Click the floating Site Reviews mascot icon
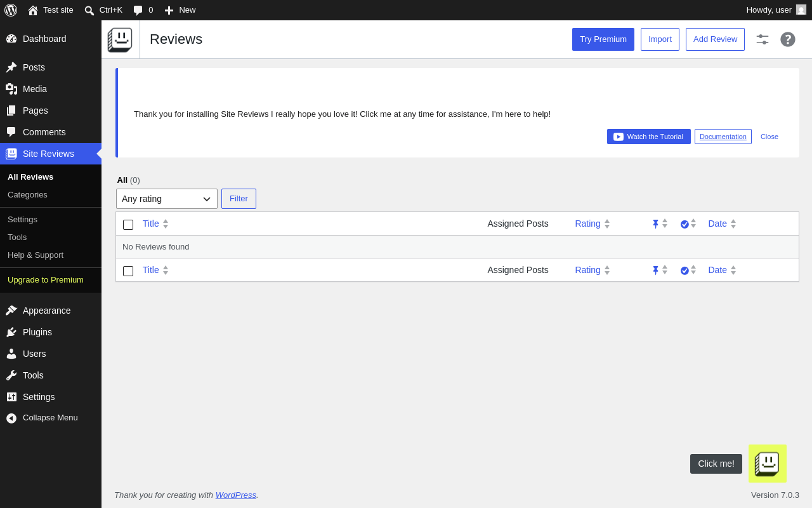The image size is (812, 508). click(x=768, y=464)
